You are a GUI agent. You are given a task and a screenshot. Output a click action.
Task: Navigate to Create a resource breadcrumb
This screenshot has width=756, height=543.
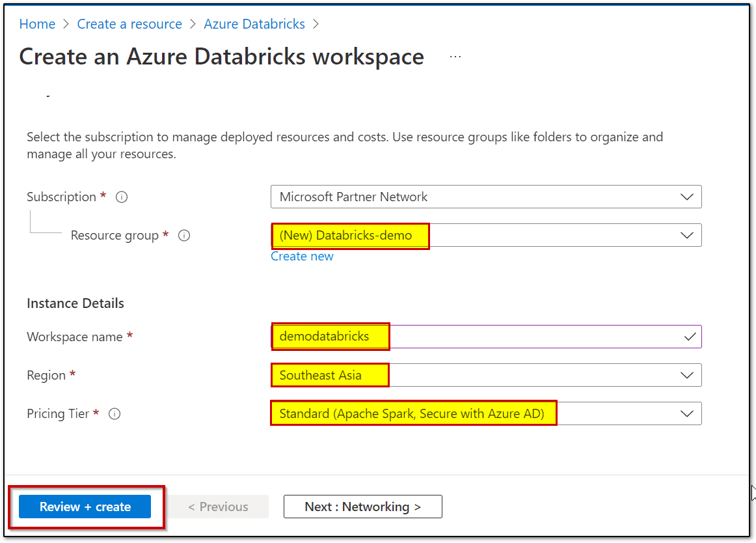(x=129, y=24)
